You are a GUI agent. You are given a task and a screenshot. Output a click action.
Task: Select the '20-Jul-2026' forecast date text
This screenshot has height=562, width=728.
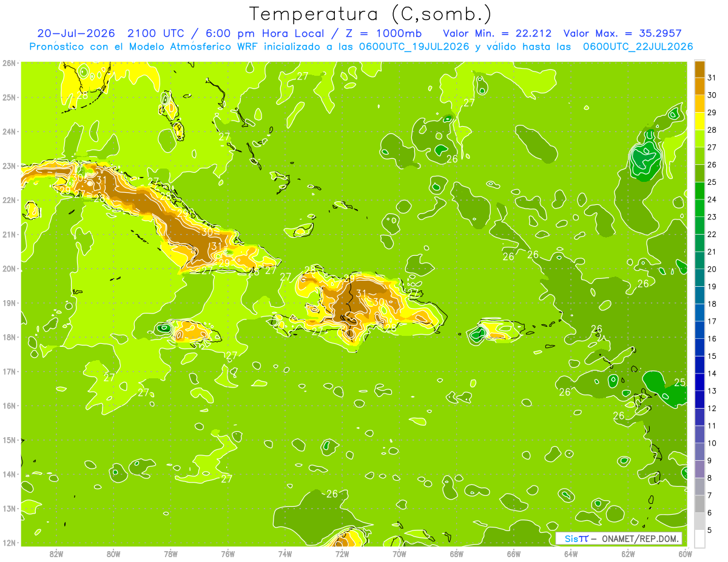[x=76, y=33]
